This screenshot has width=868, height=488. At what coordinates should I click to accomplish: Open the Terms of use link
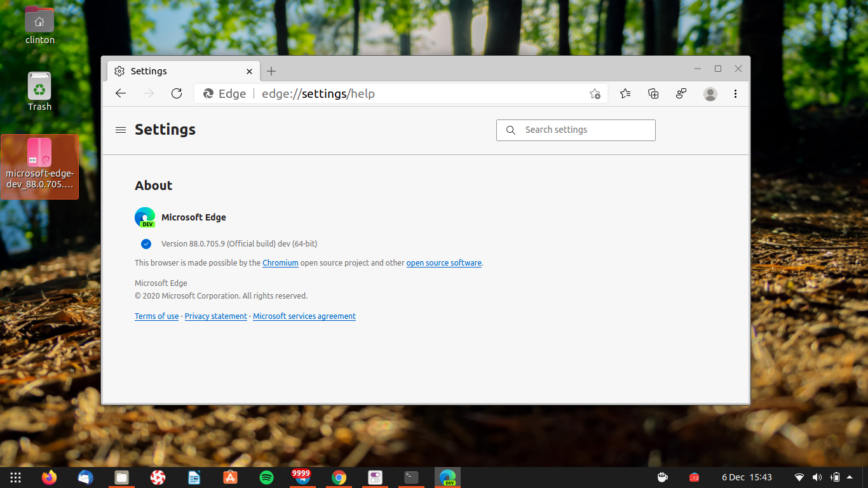(156, 316)
